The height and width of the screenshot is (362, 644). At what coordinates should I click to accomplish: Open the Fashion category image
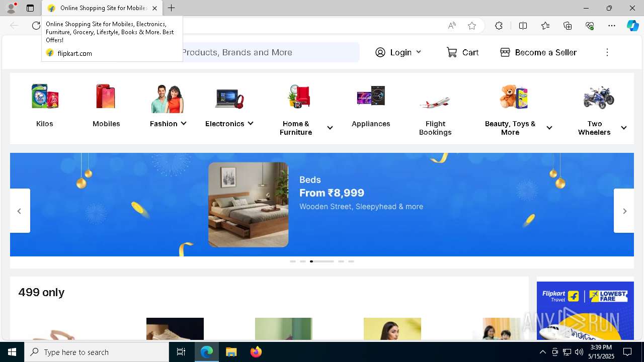click(x=168, y=99)
